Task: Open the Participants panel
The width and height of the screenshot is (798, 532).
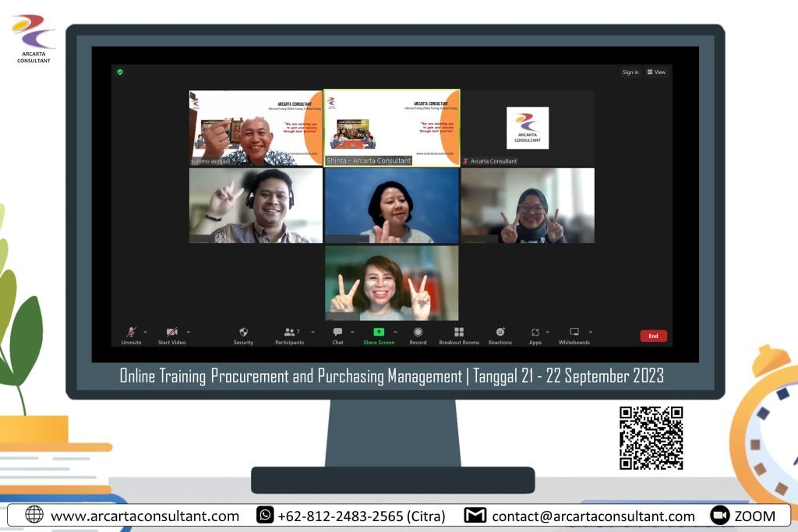Action: [x=289, y=333]
